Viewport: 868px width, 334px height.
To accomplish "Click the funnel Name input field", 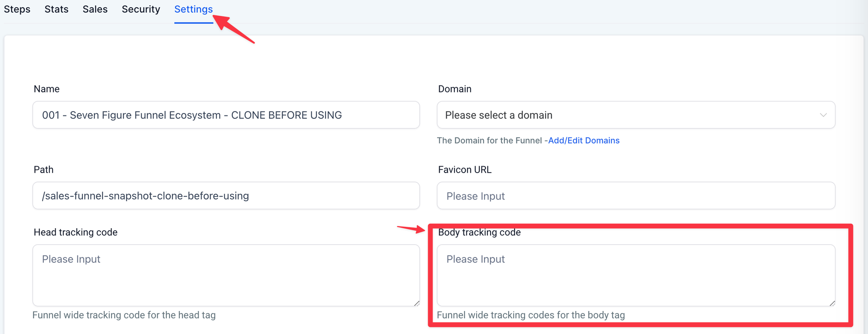I will click(x=226, y=115).
